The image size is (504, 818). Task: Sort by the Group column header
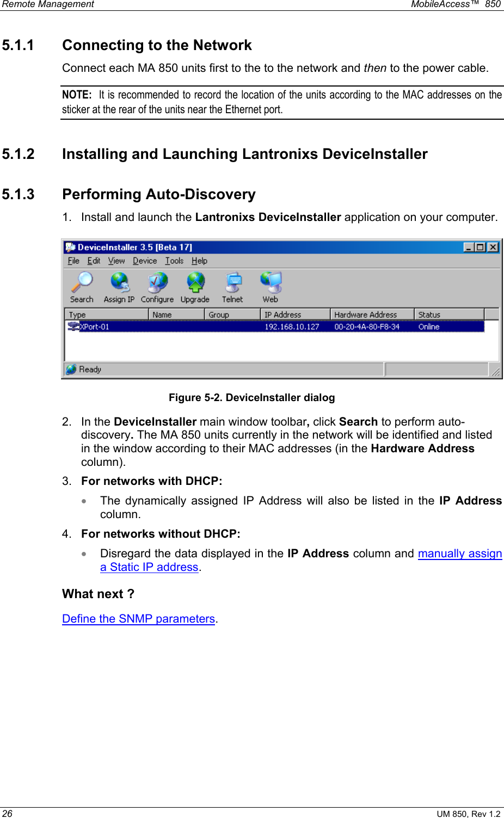click(x=233, y=315)
